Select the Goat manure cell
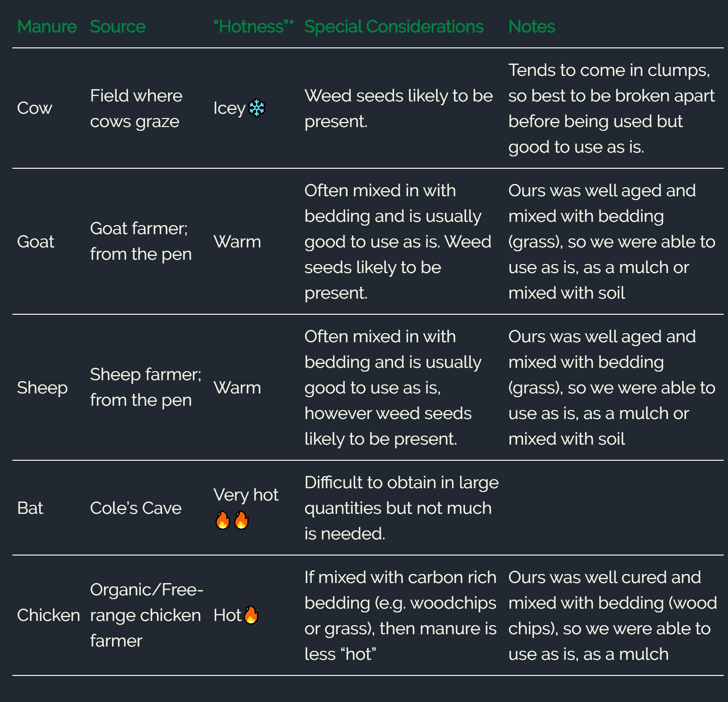 (36, 242)
